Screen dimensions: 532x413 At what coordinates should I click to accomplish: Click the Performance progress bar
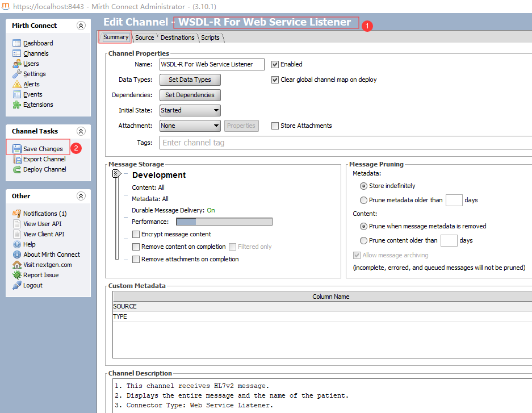224,222
